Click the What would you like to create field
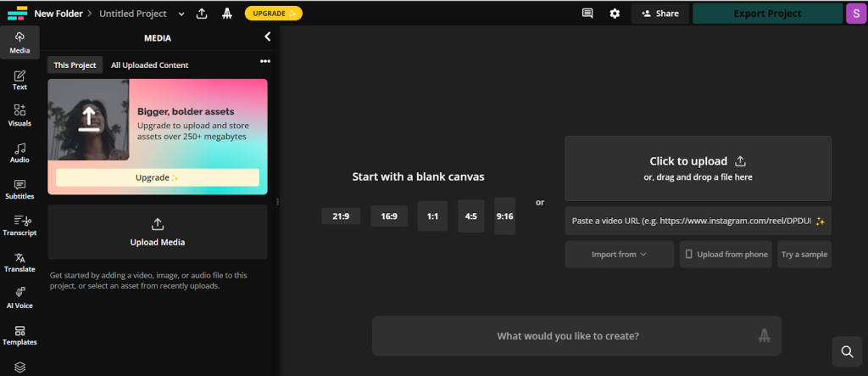 coord(568,336)
